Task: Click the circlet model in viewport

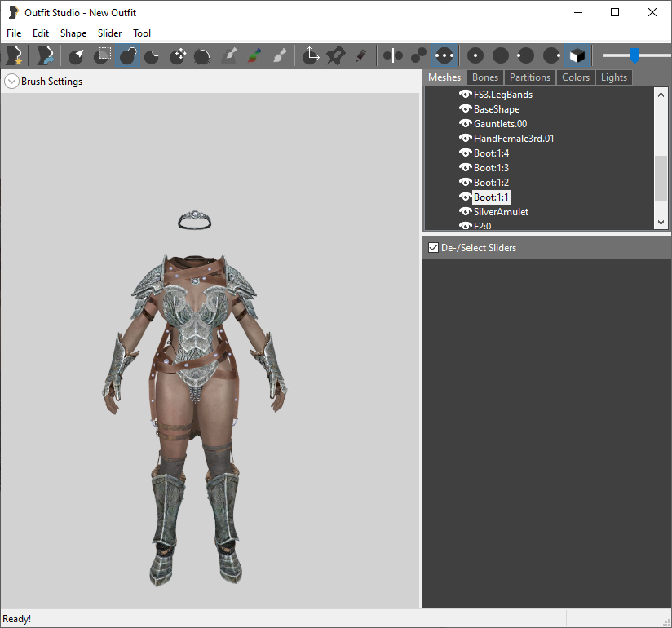Action: (x=195, y=219)
